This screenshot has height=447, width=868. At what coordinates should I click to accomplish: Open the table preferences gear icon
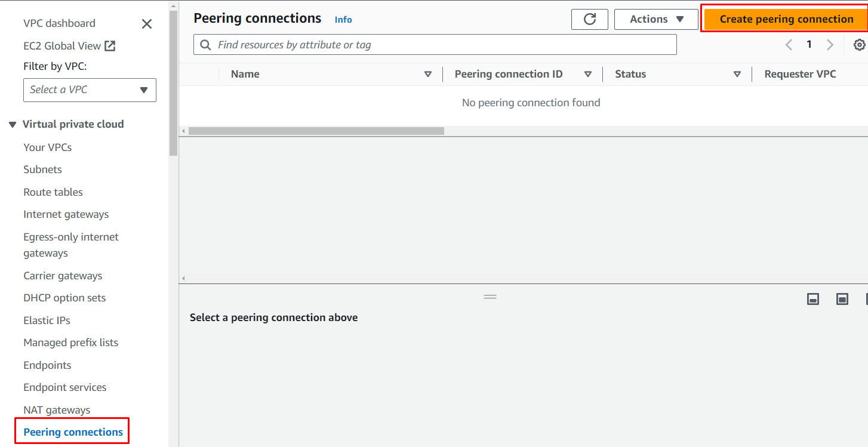click(x=859, y=45)
